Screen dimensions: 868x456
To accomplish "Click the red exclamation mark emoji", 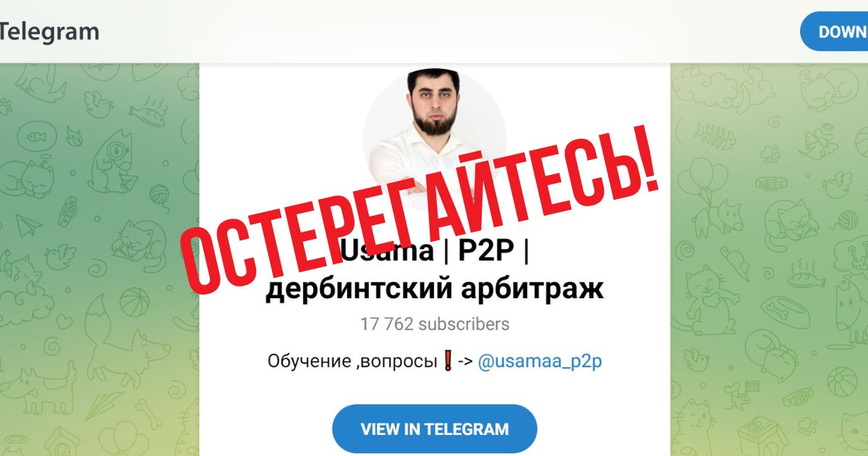I will pyautogui.click(x=447, y=361).
